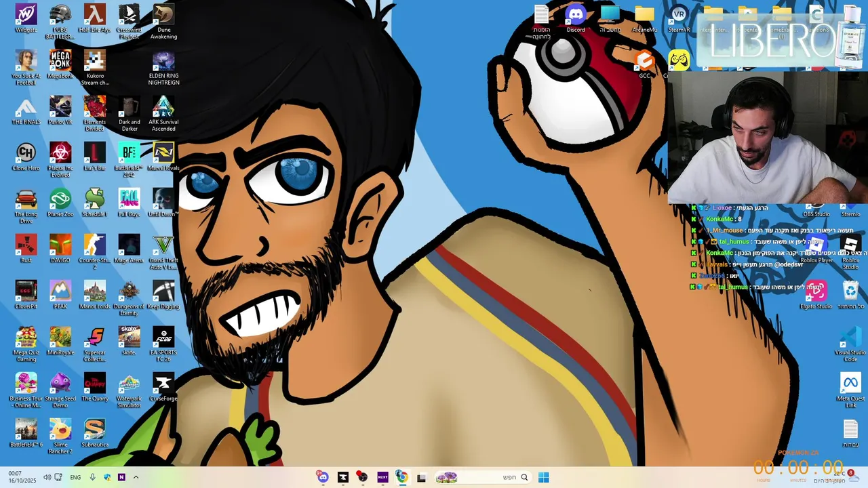
Task: Open the Wildgate desktop shortcut
Action: tap(26, 18)
